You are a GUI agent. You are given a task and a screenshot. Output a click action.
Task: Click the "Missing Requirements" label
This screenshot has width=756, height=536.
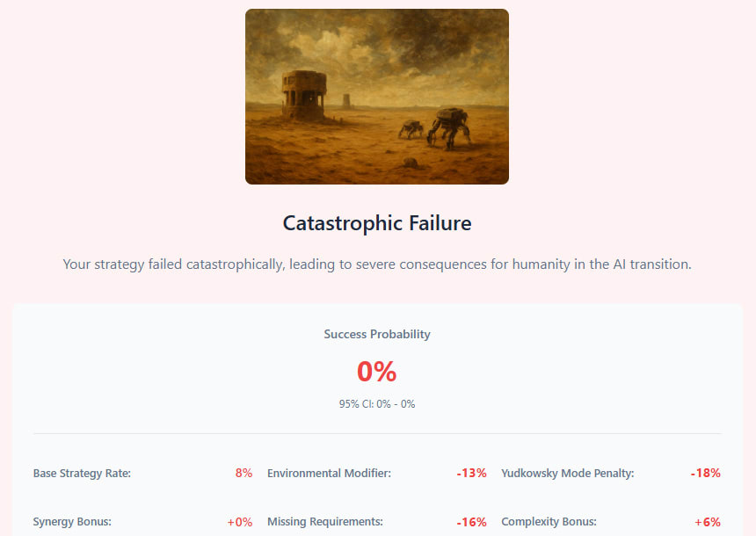[324, 522]
